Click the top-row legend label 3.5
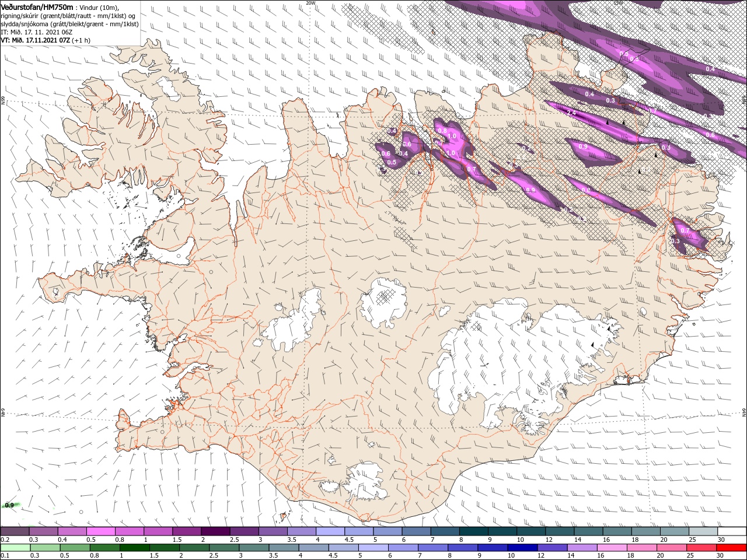Viewport: 747px width, 560px height. coord(292,540)
